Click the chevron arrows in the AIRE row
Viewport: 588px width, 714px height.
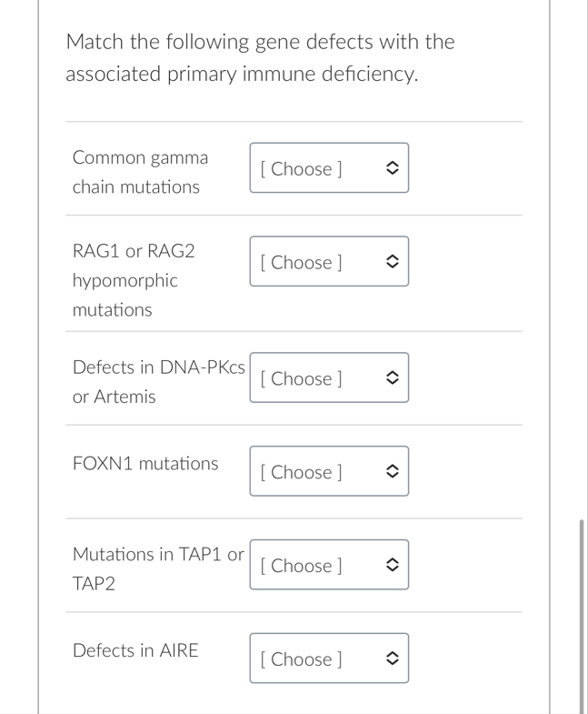(x=391, y=659)
